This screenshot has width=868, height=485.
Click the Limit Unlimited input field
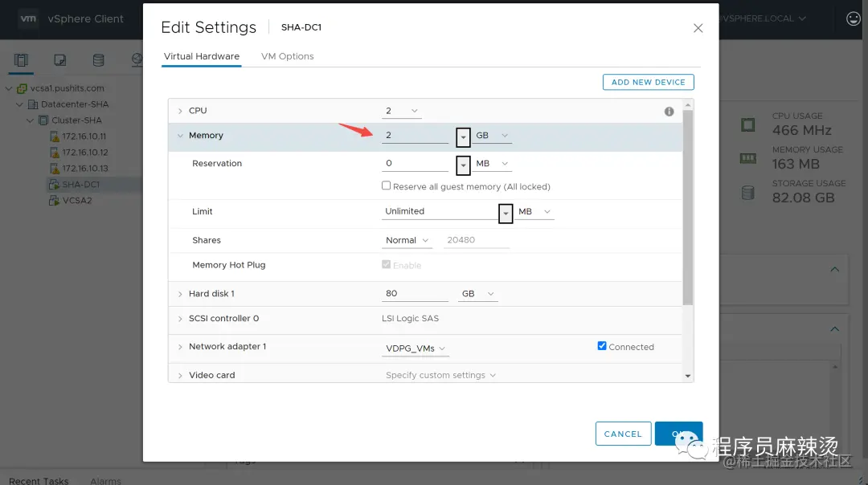pyautogui.click(x=440, y=212)
